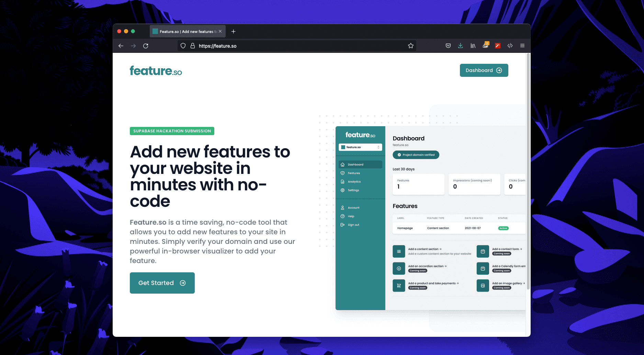Image resolution: width=644 pixels, height=355 pixels.
Task: Open the developer tools code icon
Action: [x=510, y=46]
